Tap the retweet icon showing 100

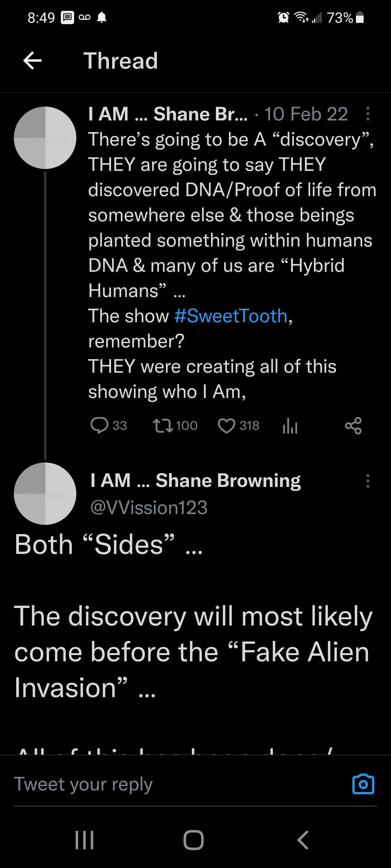163,426
